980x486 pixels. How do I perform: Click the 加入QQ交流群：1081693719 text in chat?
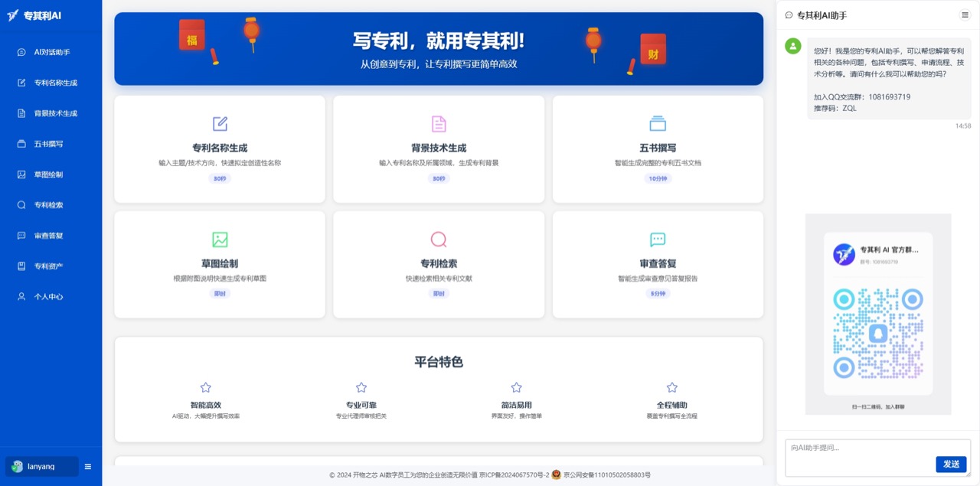coord(862,97)
